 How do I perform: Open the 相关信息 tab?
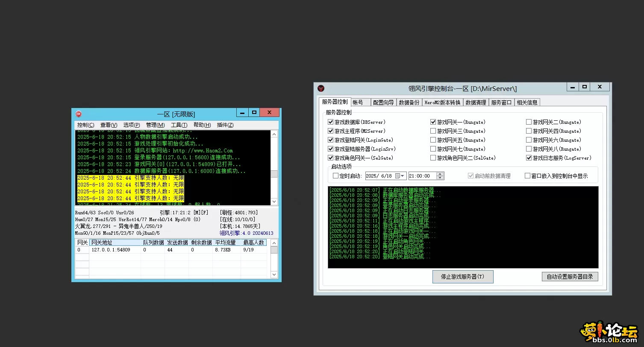(527, 102)
